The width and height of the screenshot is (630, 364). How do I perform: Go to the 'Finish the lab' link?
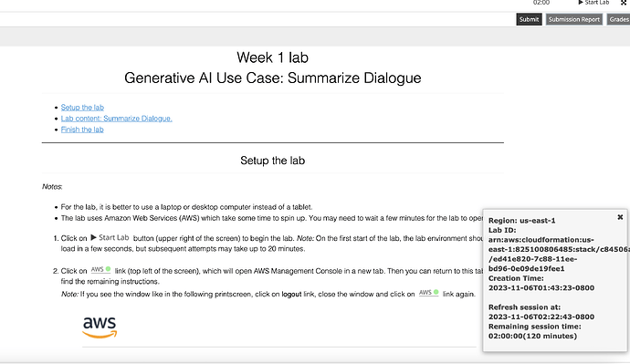pos(82,130)
